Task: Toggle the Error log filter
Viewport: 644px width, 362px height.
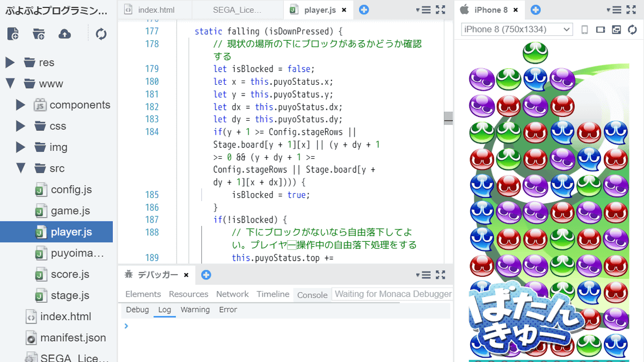Action: [228, 309]
